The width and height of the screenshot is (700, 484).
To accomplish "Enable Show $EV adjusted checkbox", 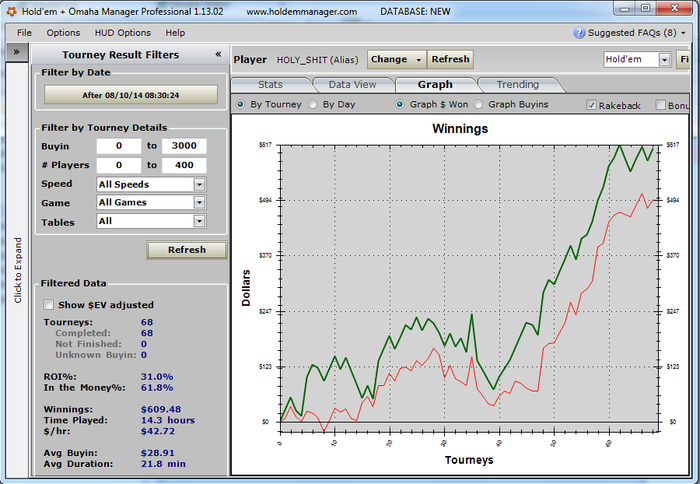I will click(x=50, y=305).
